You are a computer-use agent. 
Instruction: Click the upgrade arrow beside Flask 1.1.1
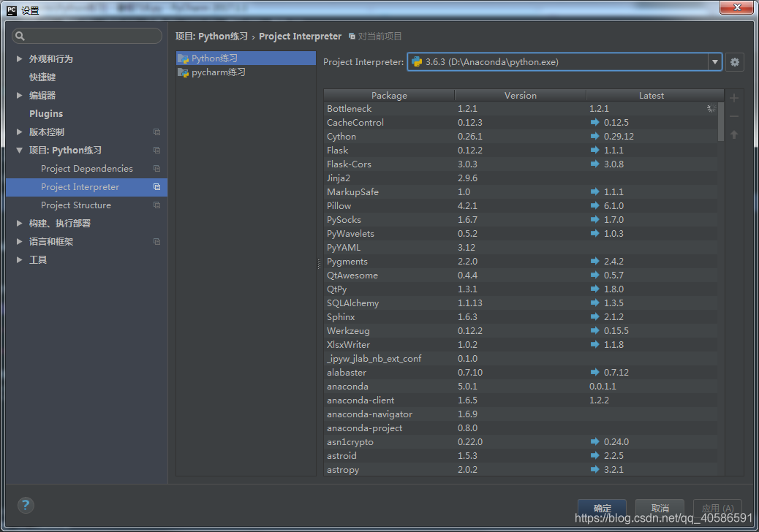tap(595, 150)
